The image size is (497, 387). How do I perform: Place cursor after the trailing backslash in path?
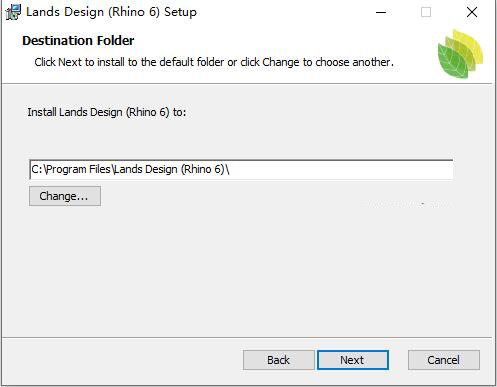(x=230, y=169)
